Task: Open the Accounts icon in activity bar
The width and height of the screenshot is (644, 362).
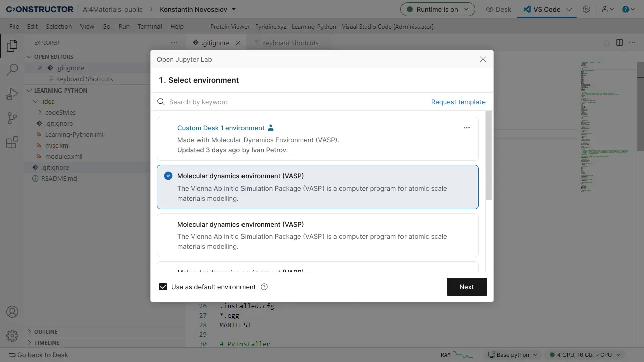Action: click(12, 312)
